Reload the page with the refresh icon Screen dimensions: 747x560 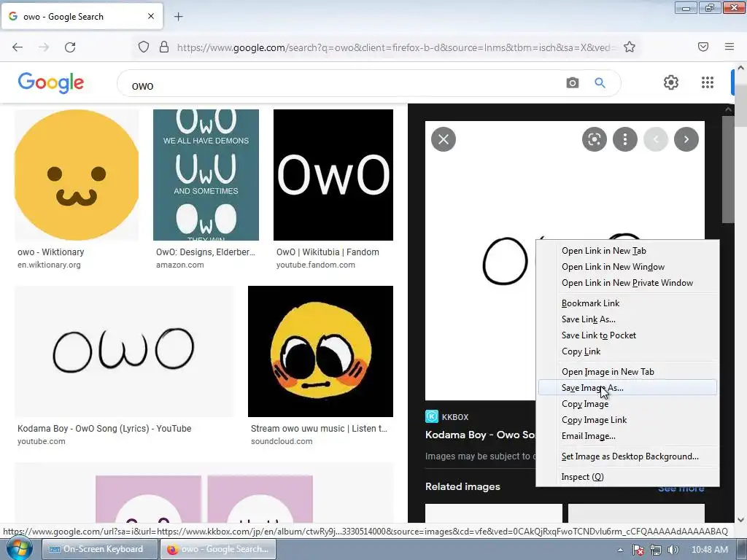point(70,47)
